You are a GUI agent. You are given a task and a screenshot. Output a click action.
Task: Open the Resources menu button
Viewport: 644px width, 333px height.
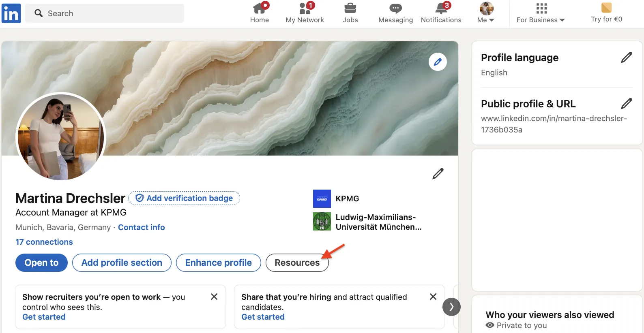tap(297, 263)
